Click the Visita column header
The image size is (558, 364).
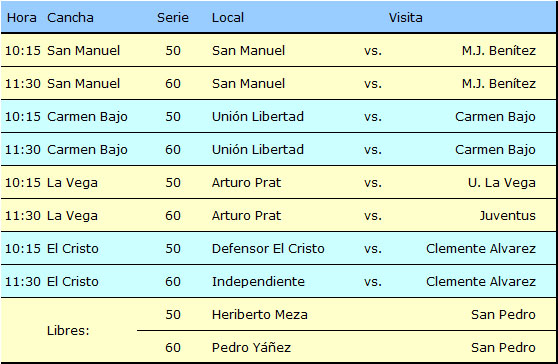405,17
